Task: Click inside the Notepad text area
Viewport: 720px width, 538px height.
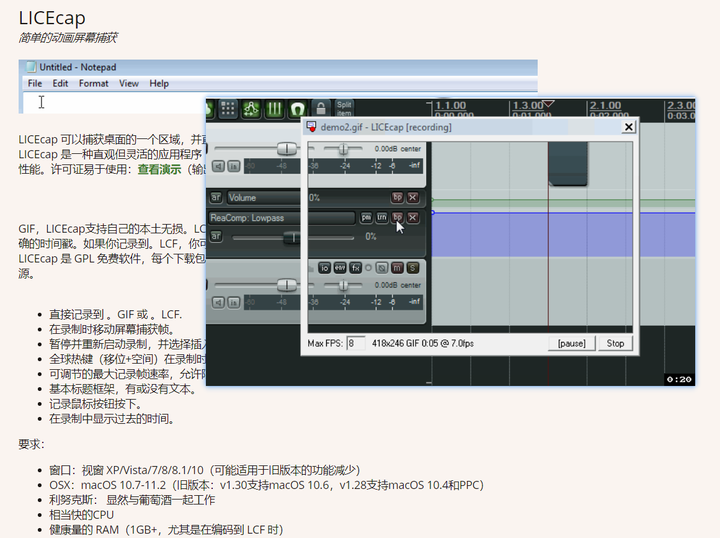Action: [115, 103]
